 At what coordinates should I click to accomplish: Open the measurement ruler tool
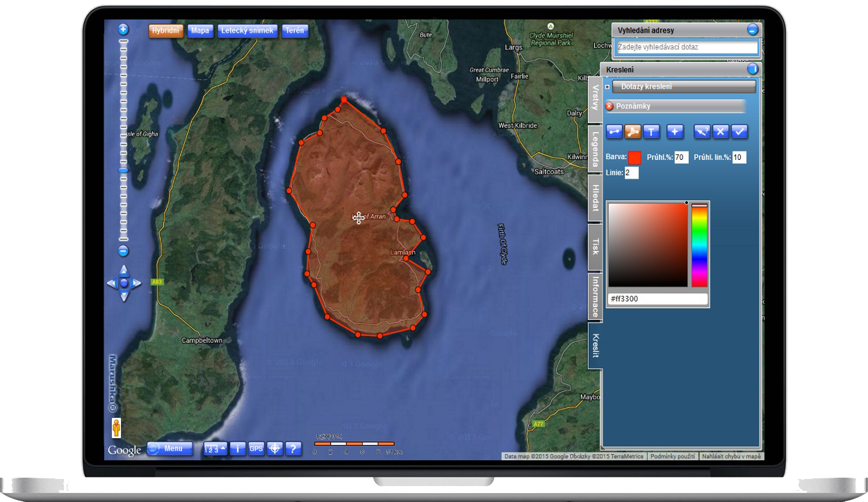click(215, 449)
